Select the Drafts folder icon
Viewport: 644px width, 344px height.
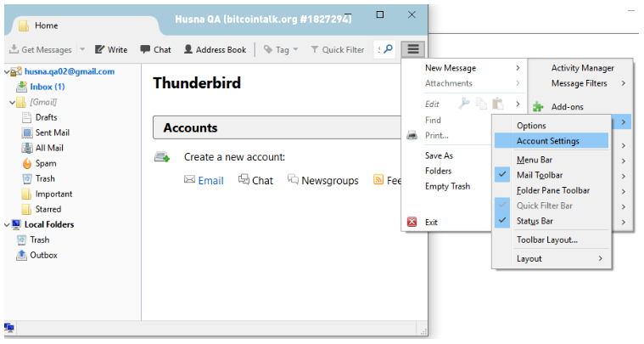coord(26,117)
